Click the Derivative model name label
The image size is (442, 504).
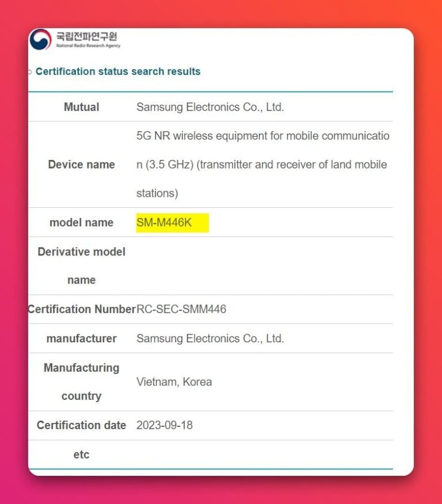coord(81,266)
